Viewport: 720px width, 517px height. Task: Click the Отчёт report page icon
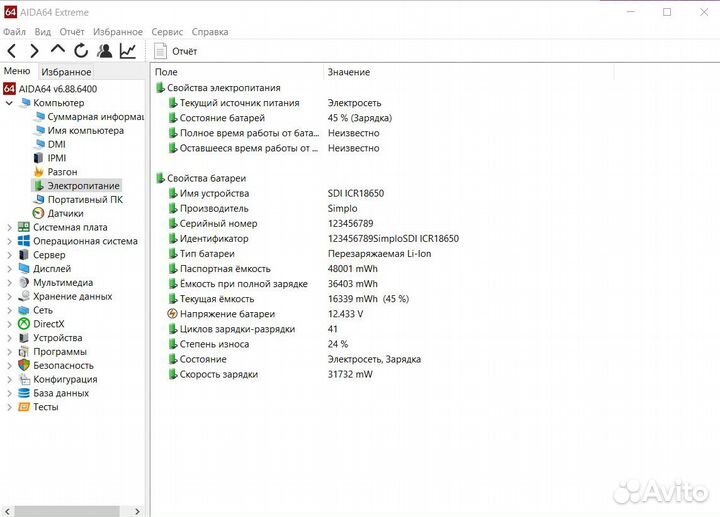(x=160, y=51)
